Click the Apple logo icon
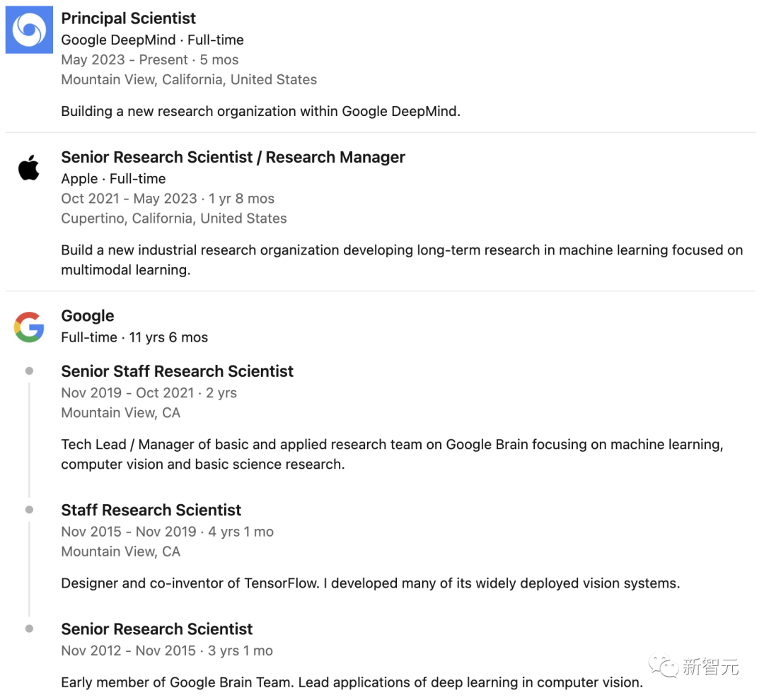 [29, 168]
